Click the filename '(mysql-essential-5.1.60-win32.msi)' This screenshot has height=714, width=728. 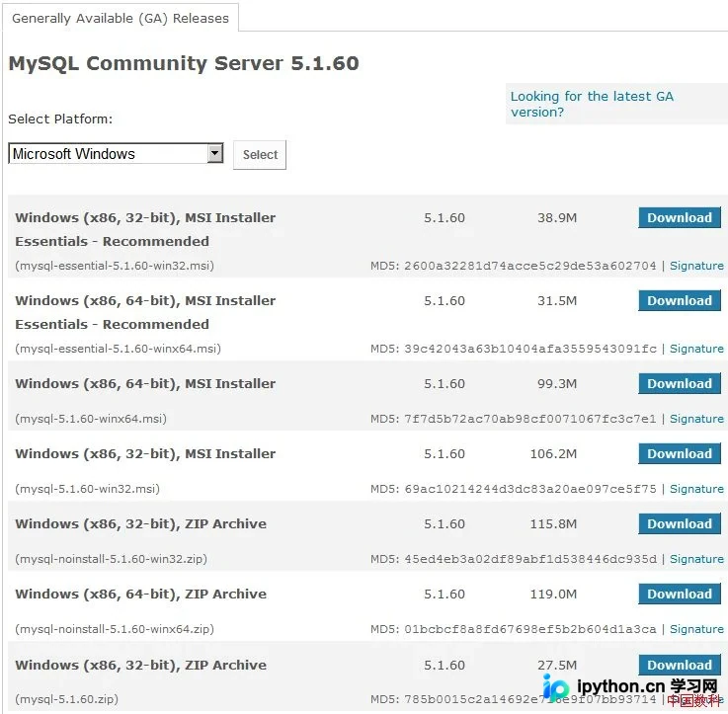(x=115, y=266)
